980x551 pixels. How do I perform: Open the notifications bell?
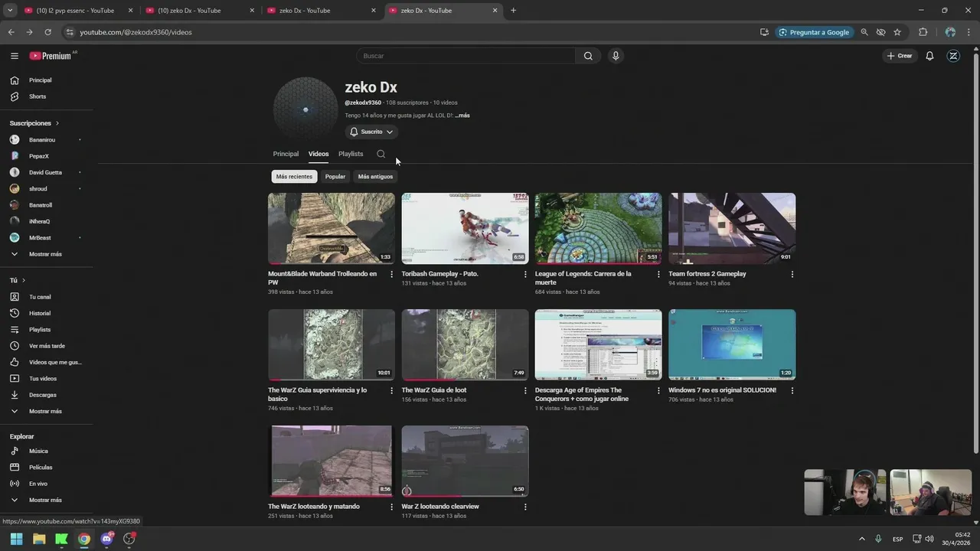(929, 56)
